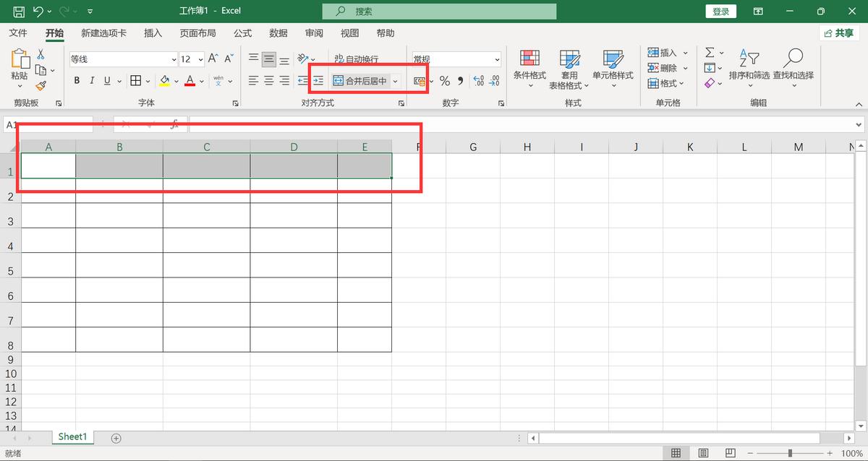Open the 页面布局 ribbon tab
The width and height of the screenshot is (868, 461).
[199, 33]
